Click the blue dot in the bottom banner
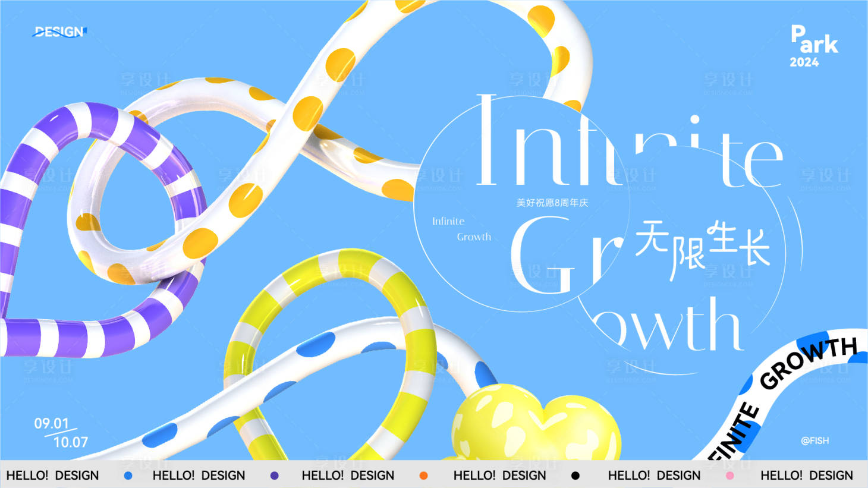This screenshot has width=868, height=488. point(128,476)
